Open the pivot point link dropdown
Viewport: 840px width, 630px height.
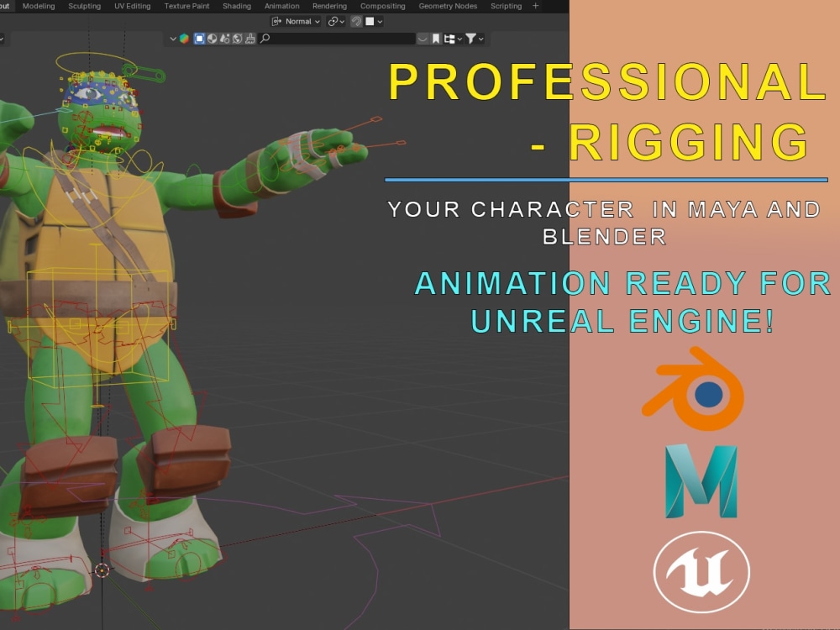point(336,22)
